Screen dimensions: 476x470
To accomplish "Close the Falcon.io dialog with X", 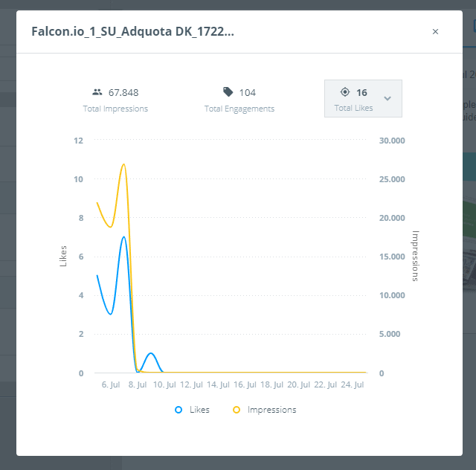I will click(x=435, y=31).
